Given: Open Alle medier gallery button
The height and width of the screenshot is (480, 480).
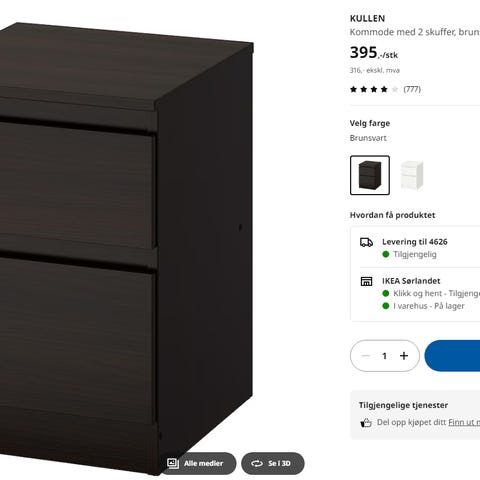Looking at the screenshot, I should [x=198, y=463].
